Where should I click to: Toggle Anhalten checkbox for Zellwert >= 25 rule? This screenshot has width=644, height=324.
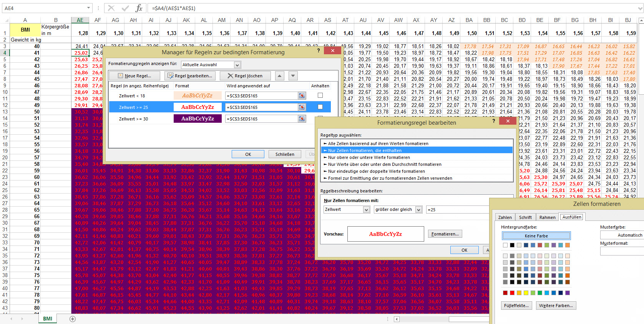tap(320, 107)
